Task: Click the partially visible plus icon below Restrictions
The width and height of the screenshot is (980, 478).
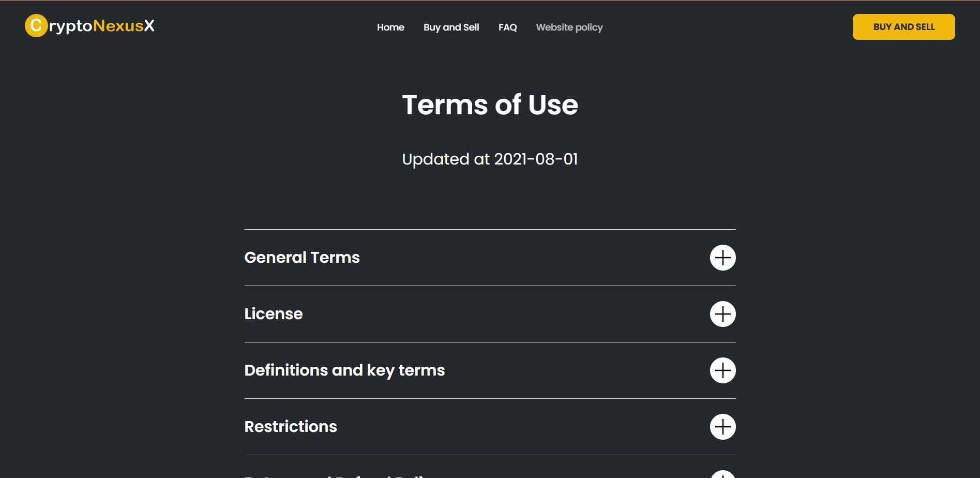Action: click(x=722, y=474)
